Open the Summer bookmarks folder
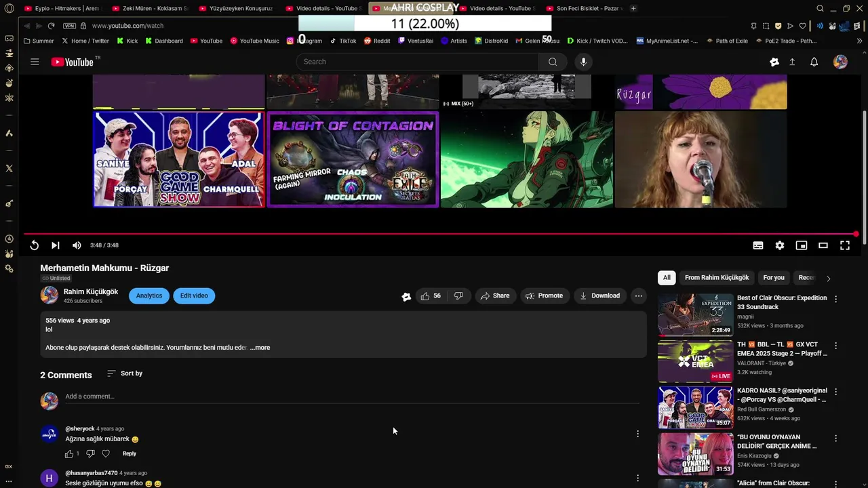 coord(38,41)
